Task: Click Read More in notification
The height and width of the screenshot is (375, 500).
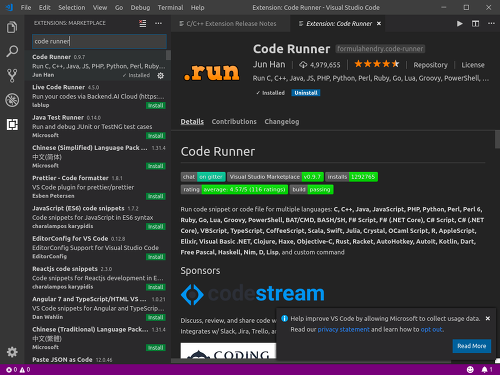Action: (x=471, y=346)
